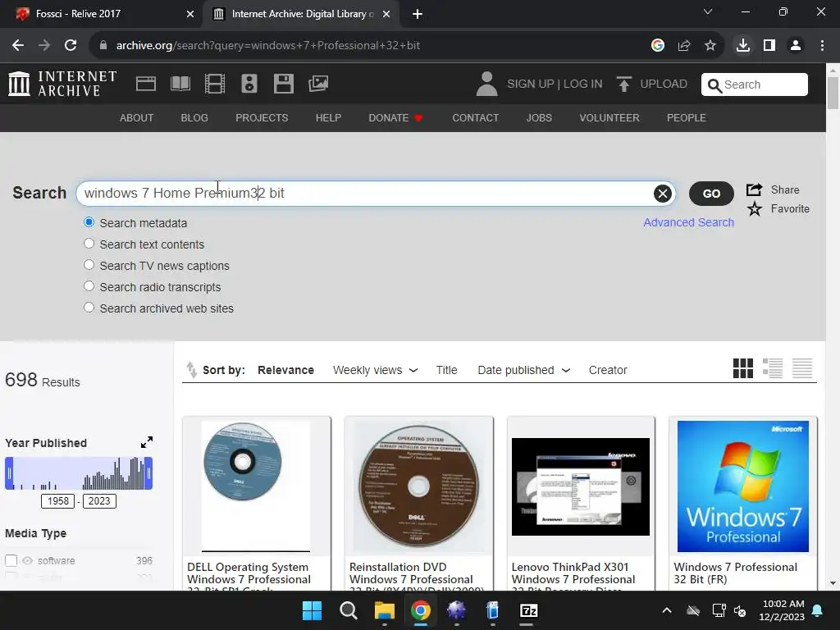Select Search text contents option

pos(89,243)
